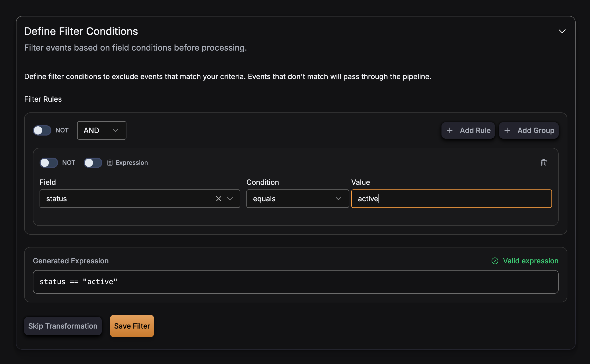Click the Add Rule button

[468, 130]
